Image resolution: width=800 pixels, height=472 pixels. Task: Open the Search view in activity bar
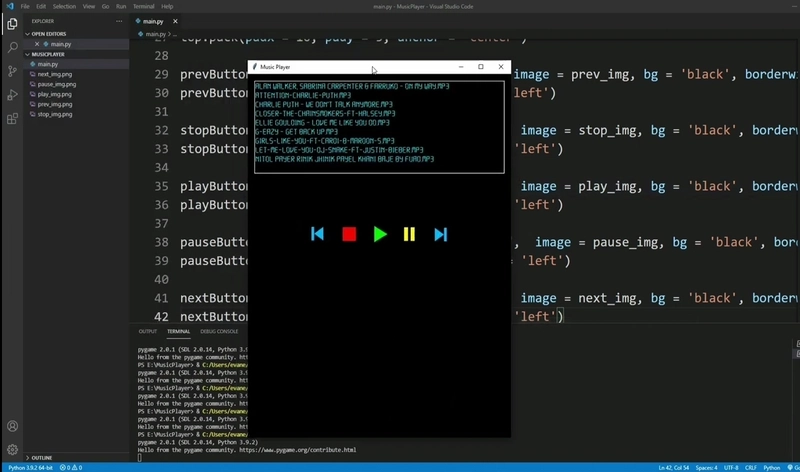point(12,47)
